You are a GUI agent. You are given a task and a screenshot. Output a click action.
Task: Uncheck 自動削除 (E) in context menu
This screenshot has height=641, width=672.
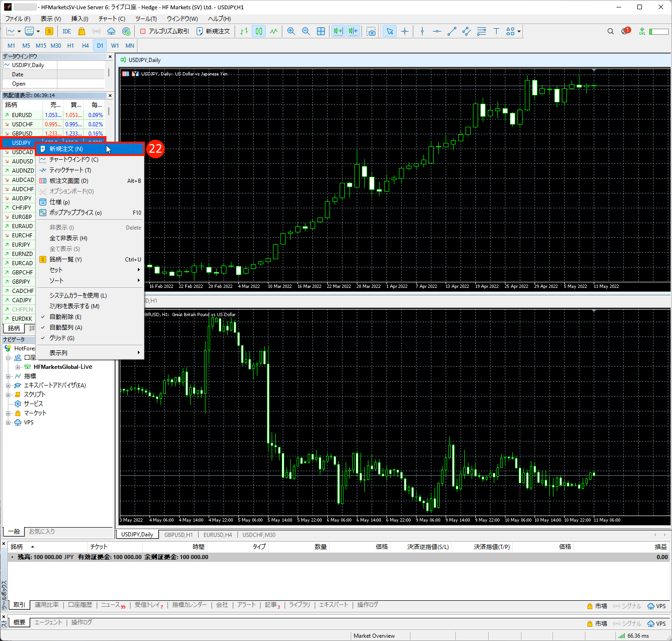pos(65,317)
